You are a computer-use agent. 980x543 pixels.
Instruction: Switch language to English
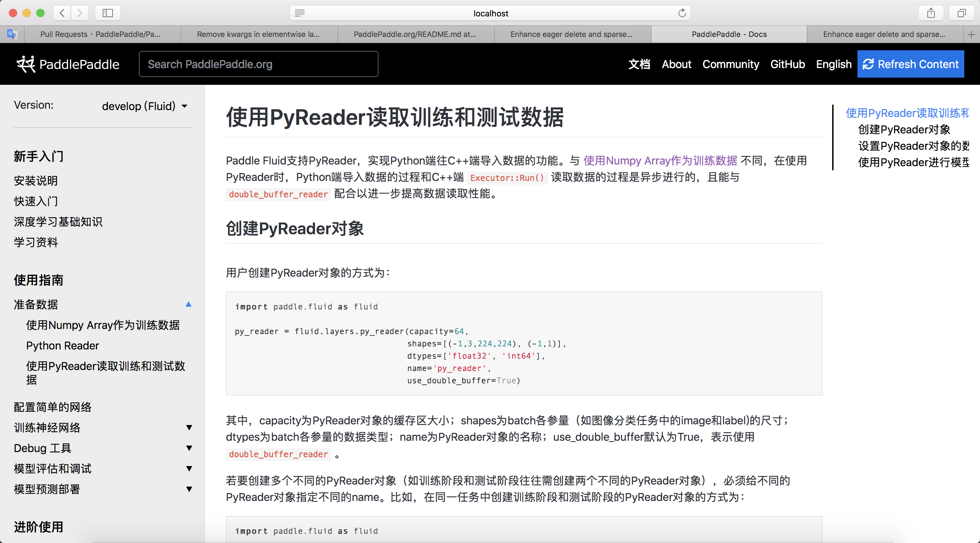(834, 64)
